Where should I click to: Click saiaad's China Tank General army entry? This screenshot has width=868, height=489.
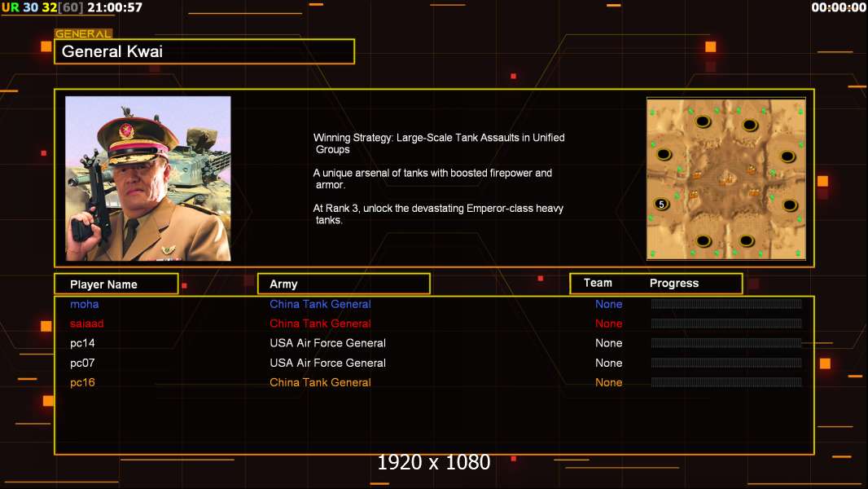320,324
